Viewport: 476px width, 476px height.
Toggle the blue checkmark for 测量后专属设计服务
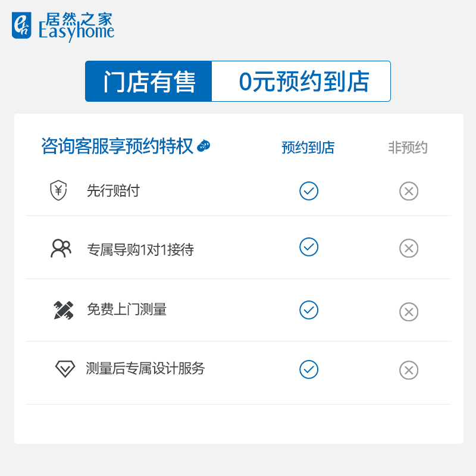309,369
